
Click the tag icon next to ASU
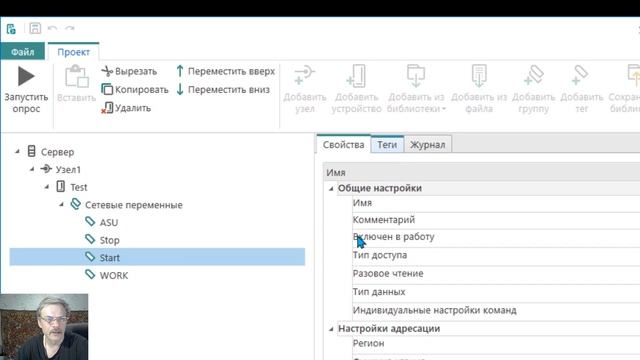pos(90,222)
